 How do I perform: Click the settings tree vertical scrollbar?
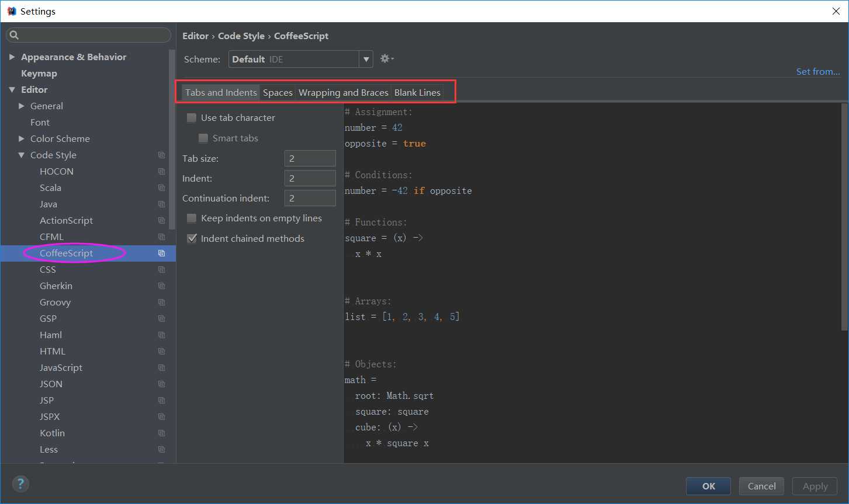[x=172, y=139]
